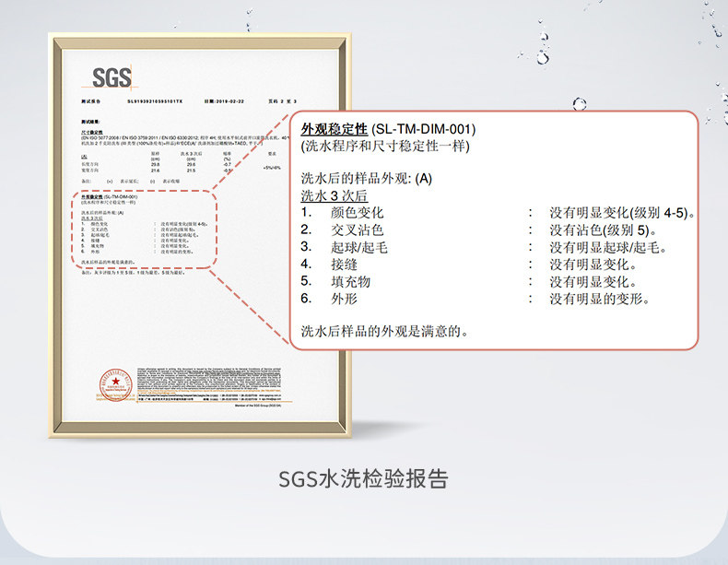Select item 2 label '交叉沾色'
The width and height of the screenshot is (728, 565).
click(357, 230)
